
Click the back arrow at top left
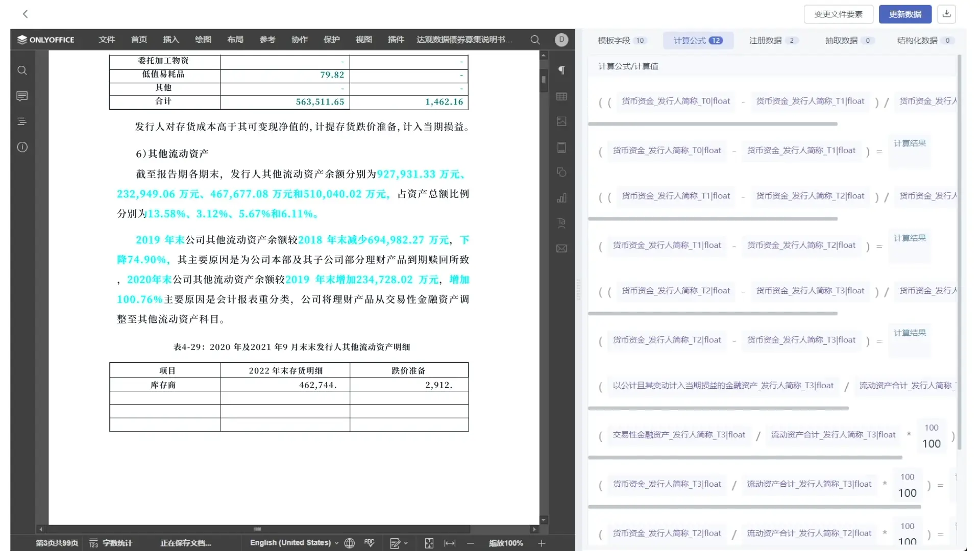click(x=25, y=14)
